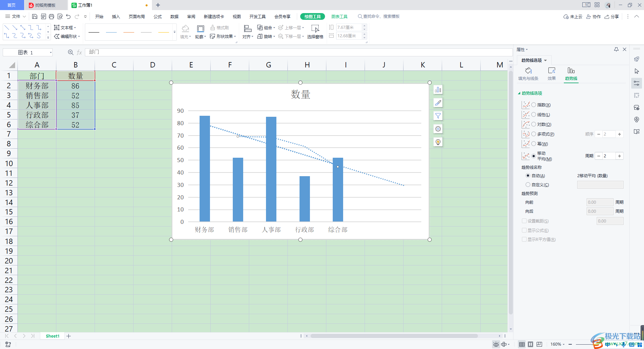Click the zoom magnifier icon in formula bar
Viewport: 644px width, 349px height.
click(x=70, y=52)
